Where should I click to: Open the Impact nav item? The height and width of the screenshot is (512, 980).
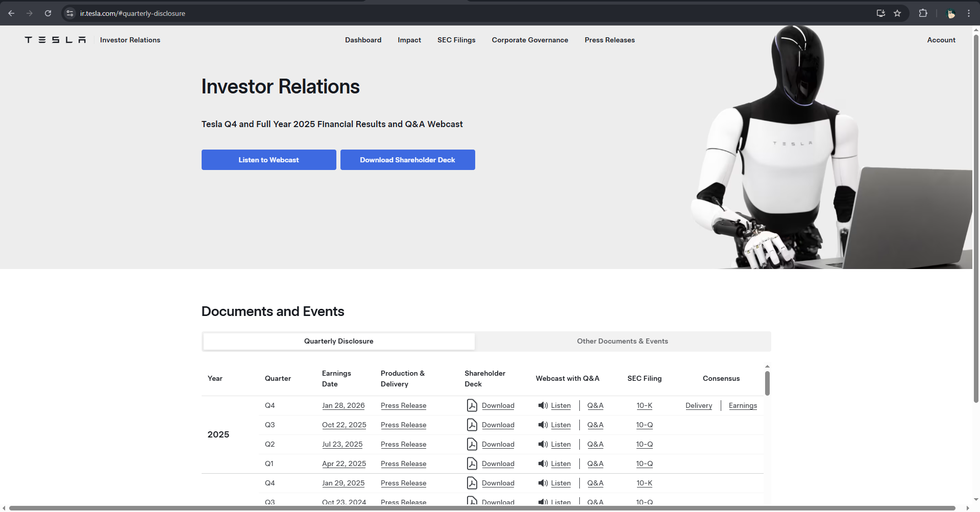pyautogui.click(x=409, y=40)
